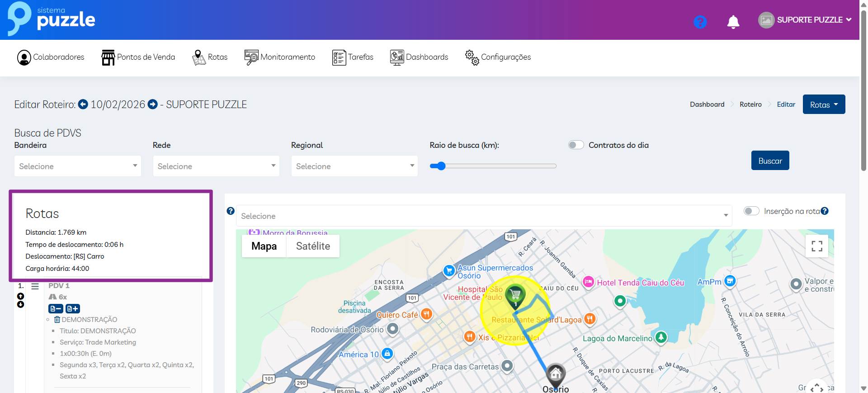The width and height of the screenshot is (868, 393).
Task: Go to next date with right arrow
Action: click(153, 104)
